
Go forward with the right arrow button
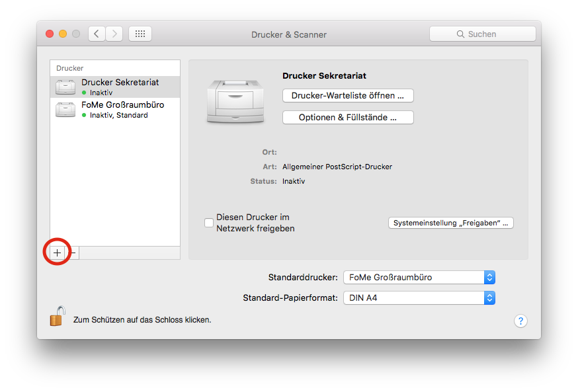pos(114,34)
